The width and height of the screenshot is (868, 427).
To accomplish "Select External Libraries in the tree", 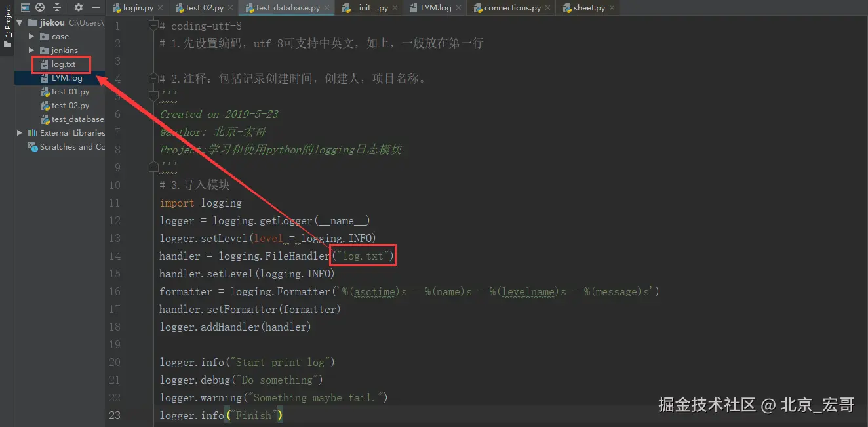I will tap(72, 133).
